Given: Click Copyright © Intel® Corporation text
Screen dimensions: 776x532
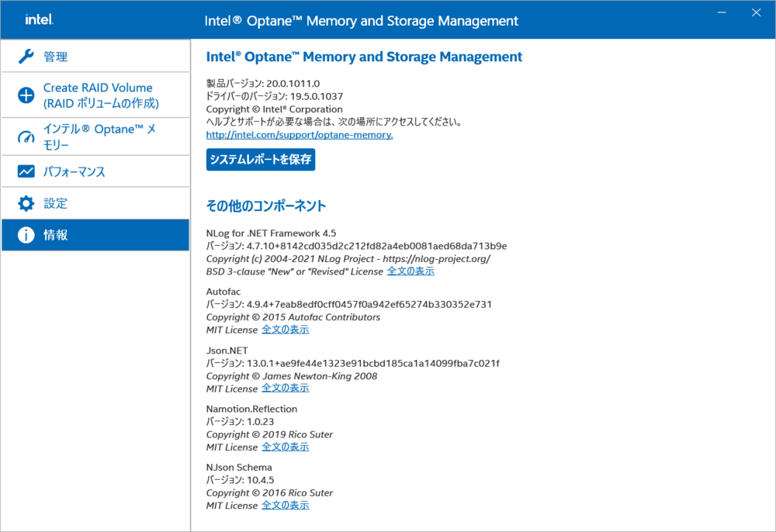Looking at the screenshot, I should 274,109.
